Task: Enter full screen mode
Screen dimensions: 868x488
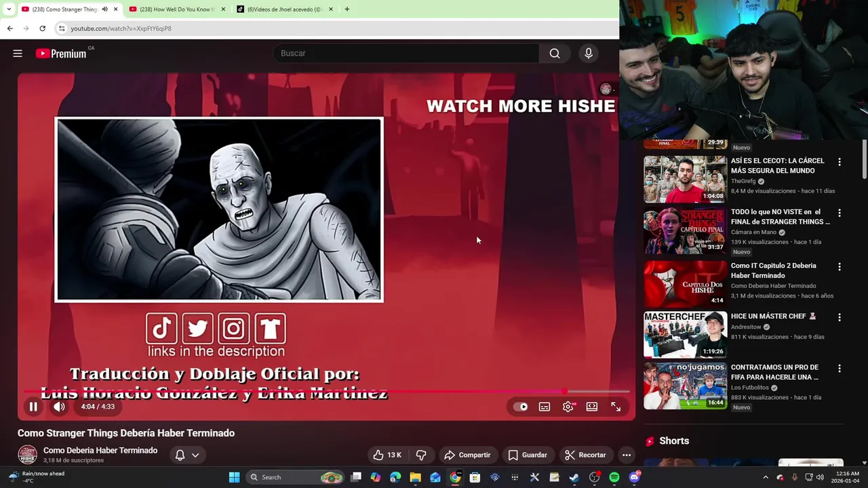Action: click(616, 407)
